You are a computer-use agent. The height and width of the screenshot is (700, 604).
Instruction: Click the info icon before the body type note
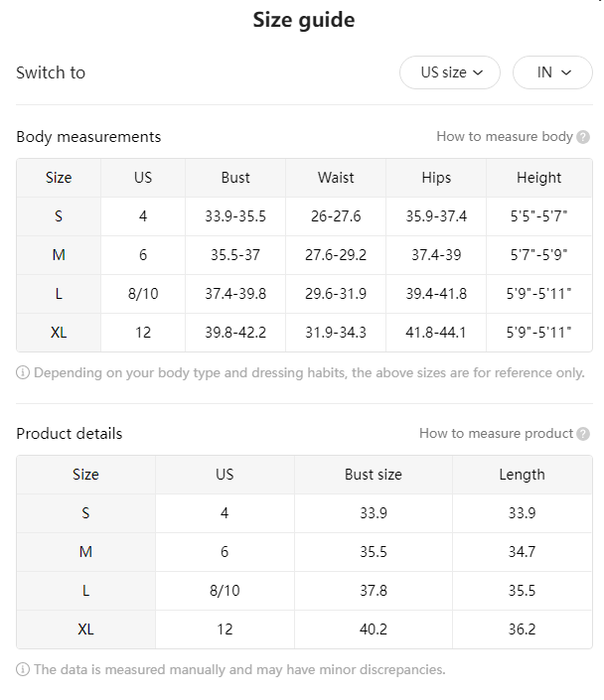[x=23, y=372]
